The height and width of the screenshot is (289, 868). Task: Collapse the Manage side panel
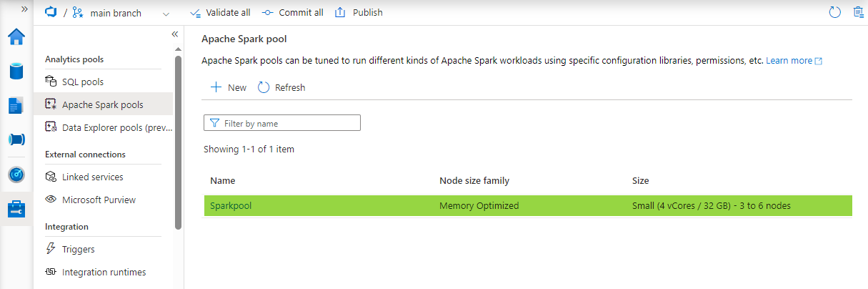tap(174, 34)
